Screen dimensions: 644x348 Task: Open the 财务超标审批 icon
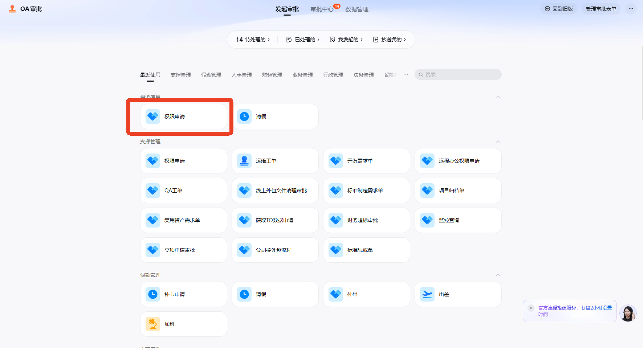(x=336, y=220)
